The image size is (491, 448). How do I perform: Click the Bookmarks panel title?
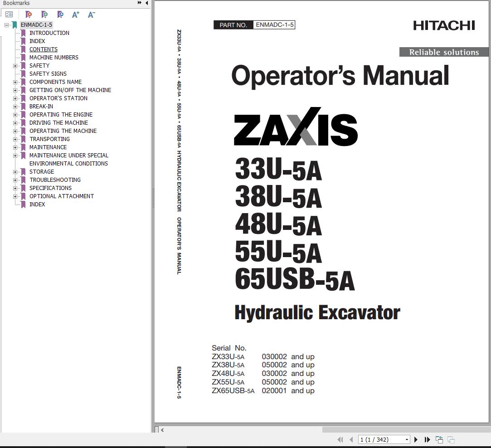[x=16, y=3]
